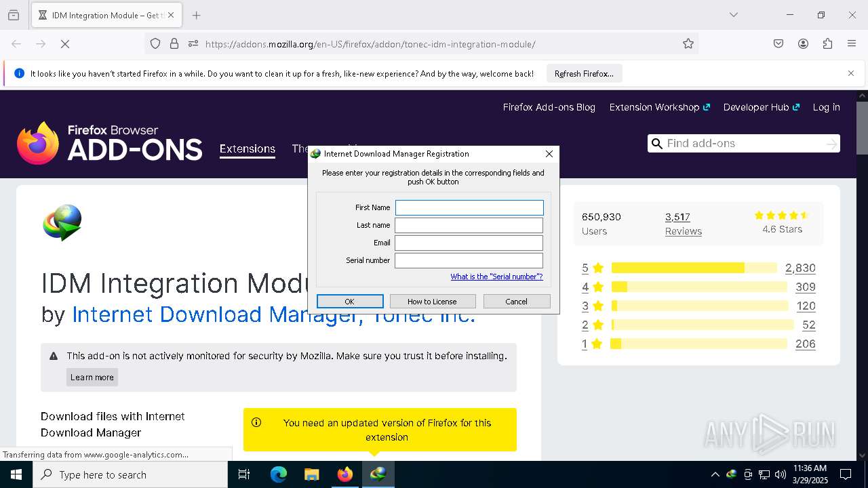The height and width of the screenshot is (488, 868).
Task: Open the Firefox Add-ons Blog link
Action: tap(549, 107)
